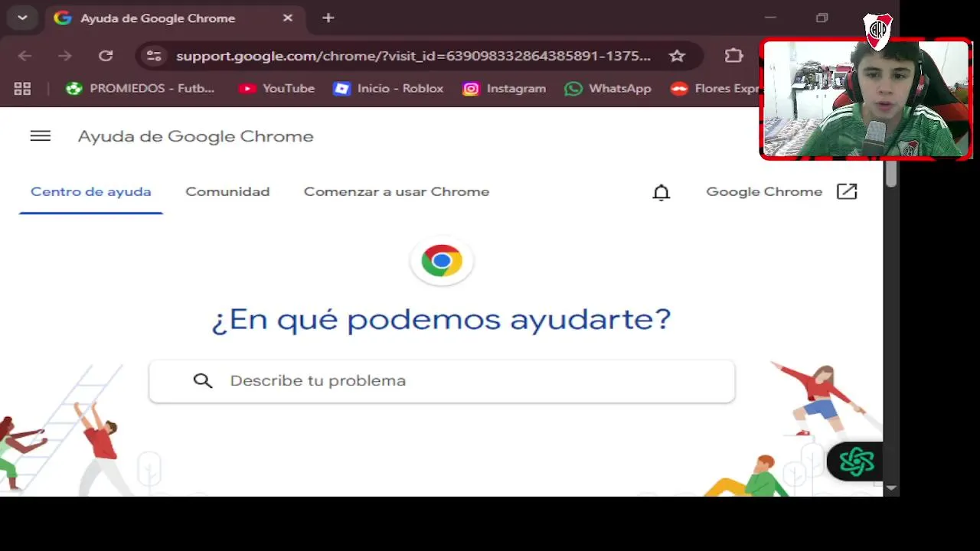Go back to previous page
Screen dimensions: 980x551
click(24, 56)
